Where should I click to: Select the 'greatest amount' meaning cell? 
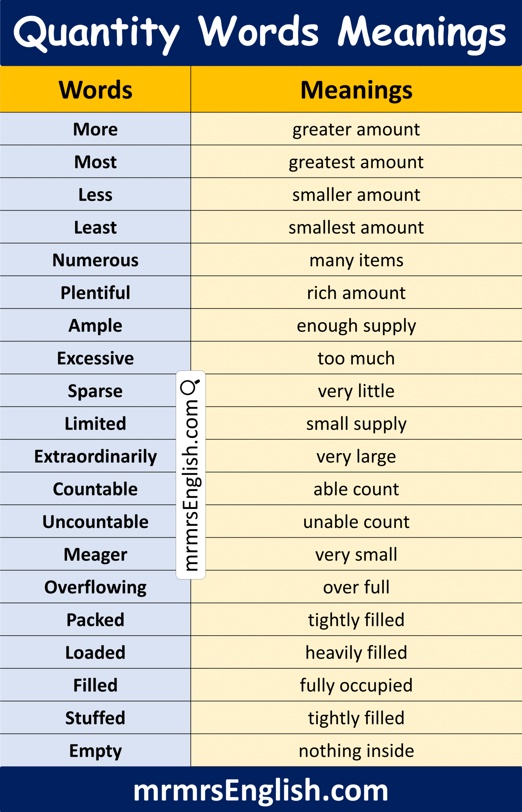pos(356,162)
